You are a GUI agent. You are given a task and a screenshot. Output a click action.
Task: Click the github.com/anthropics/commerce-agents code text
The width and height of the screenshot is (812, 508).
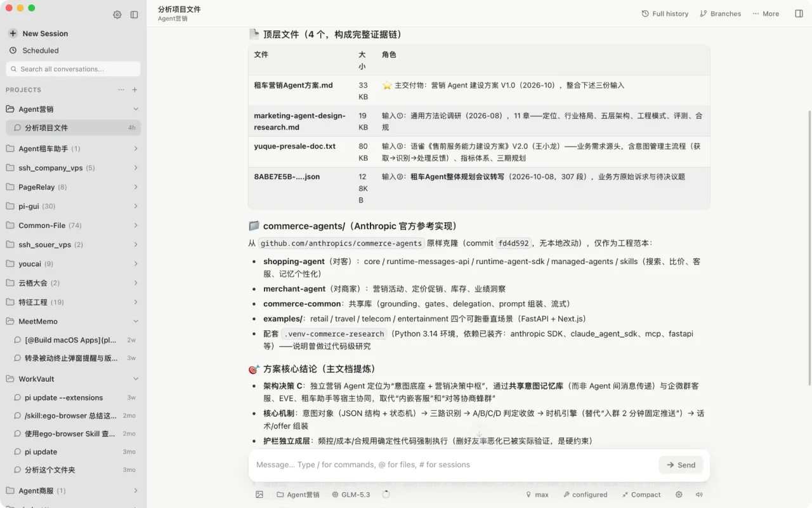point(341,243)
